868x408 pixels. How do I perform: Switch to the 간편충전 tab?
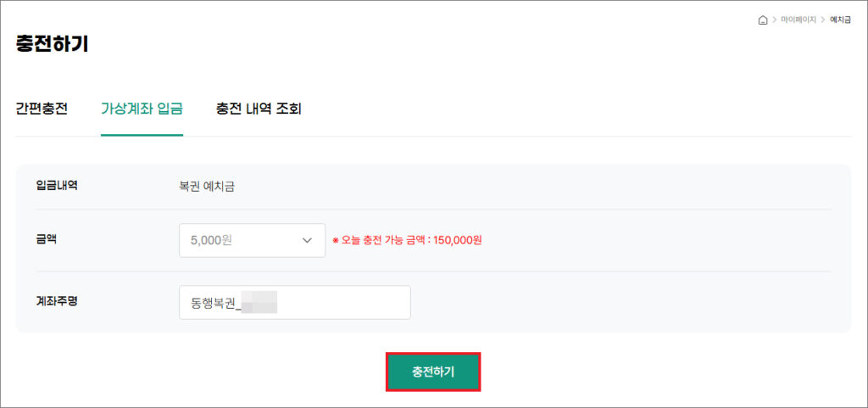(x=42, y=109)
